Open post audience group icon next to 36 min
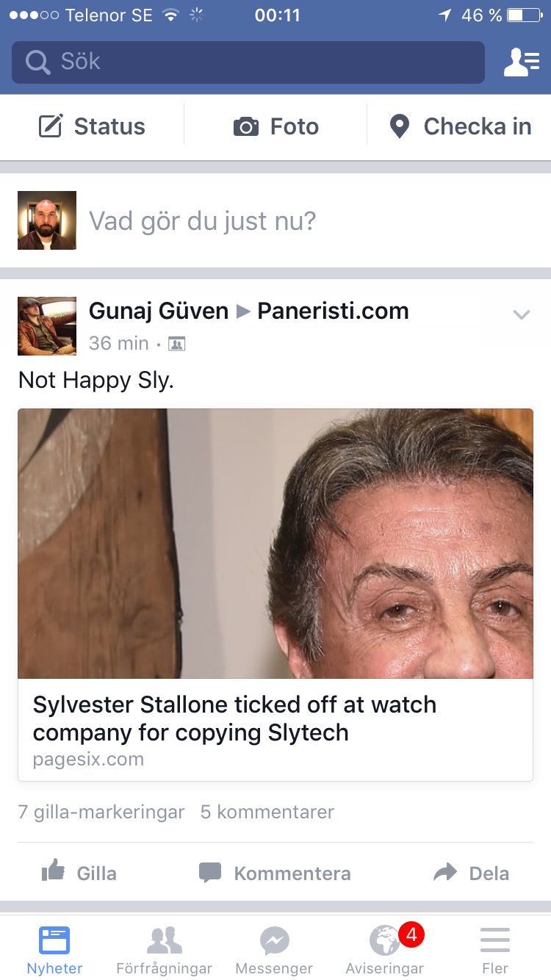The width and height of the screenshot is (551, 980). point(176,343)
